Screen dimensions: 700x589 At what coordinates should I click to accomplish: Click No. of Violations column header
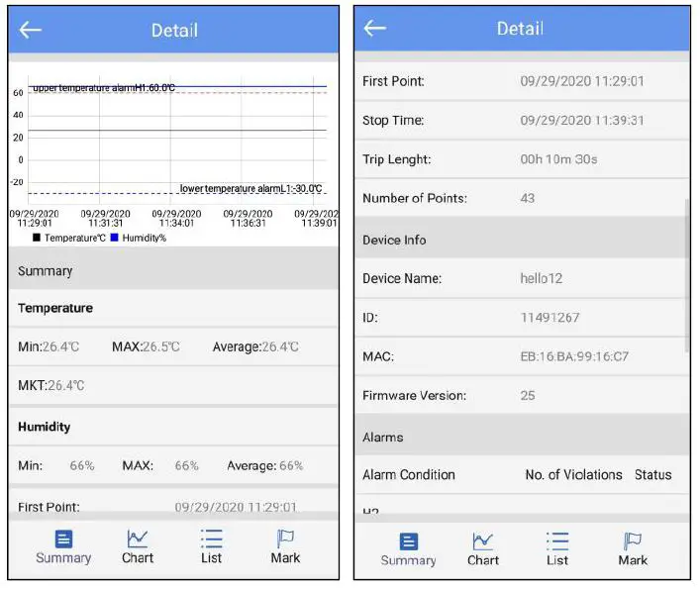point(573,475)
